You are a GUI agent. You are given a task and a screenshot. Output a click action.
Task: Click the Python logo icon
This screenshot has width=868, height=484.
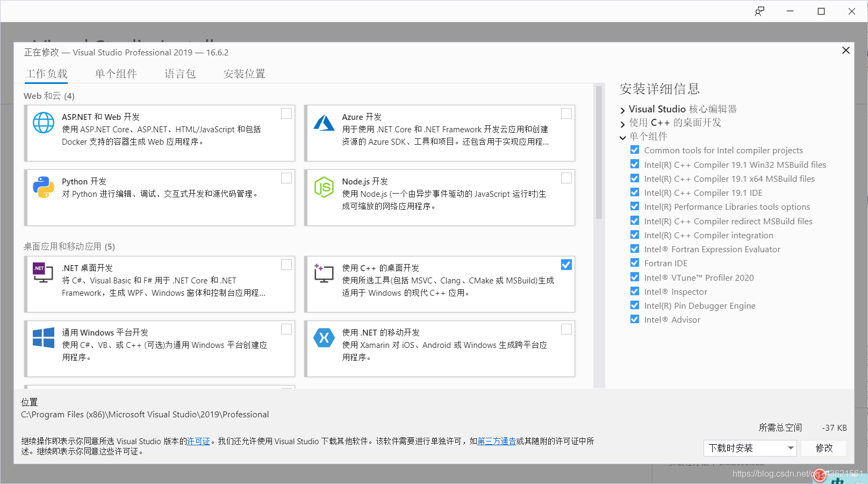tap(44, 187)
